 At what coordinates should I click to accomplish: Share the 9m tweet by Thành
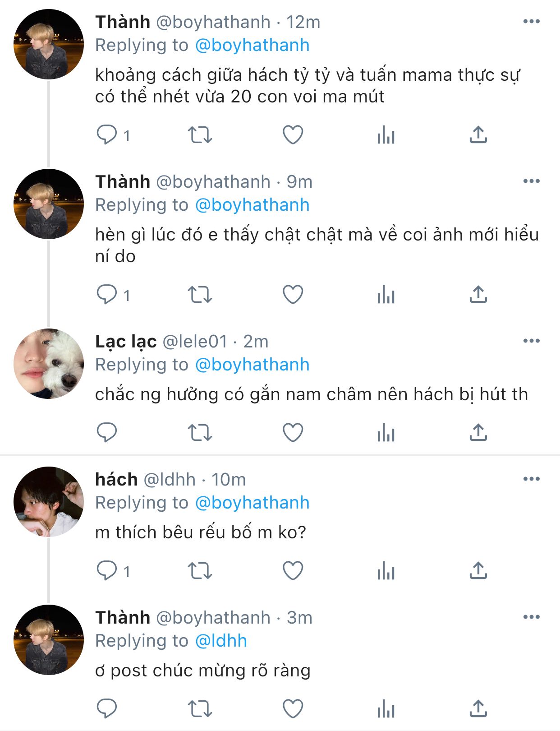pyautogui.click(x=478, y=295)
